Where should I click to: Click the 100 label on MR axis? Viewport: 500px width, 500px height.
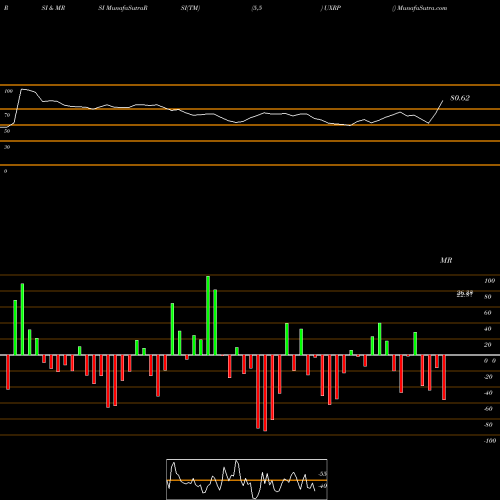coord(490,281)
